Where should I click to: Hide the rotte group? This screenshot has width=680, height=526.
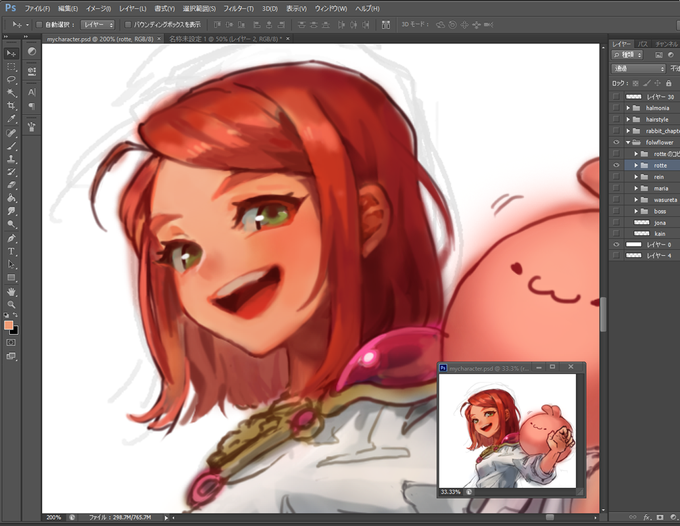click(616, 165)
